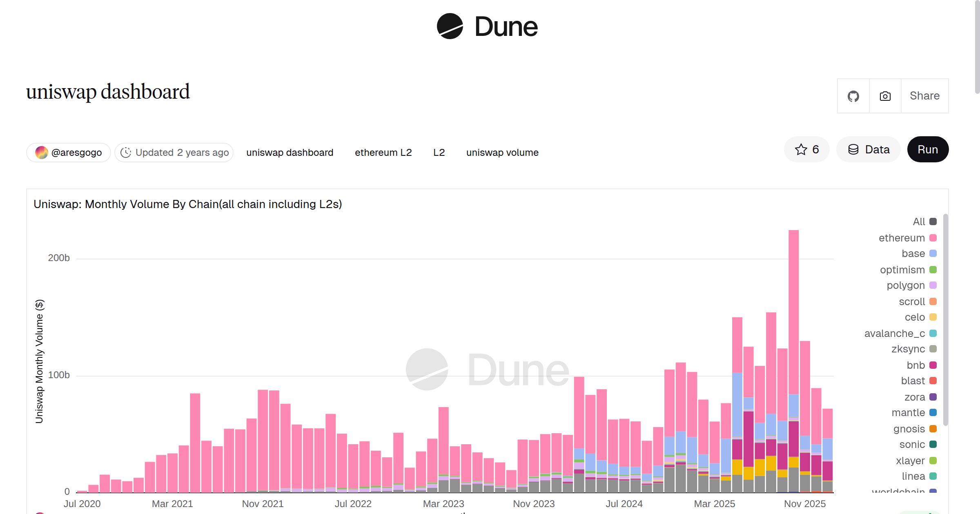Hide the base chain from the chart legend
The height and width of the screenshot is (514, 980).
tap(913, 253)
